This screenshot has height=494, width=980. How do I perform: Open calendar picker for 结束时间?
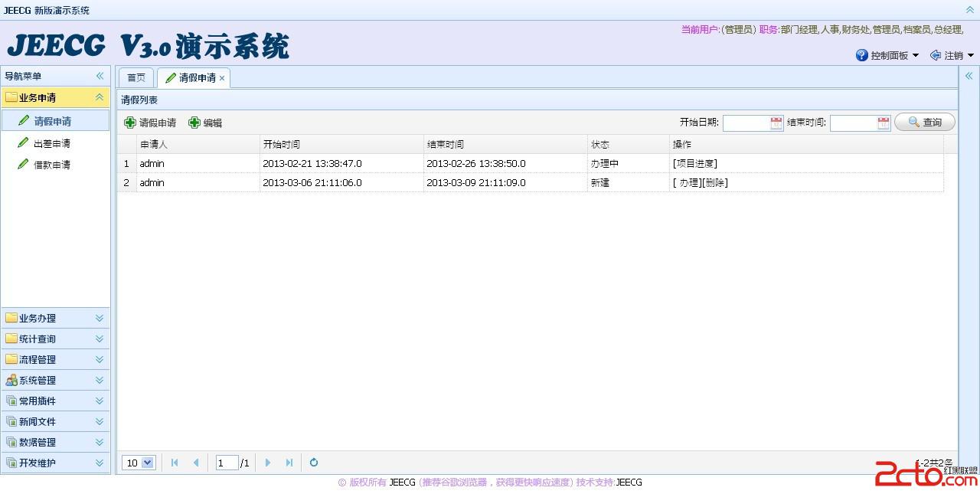pyautogui.click(x=884, y=123)
